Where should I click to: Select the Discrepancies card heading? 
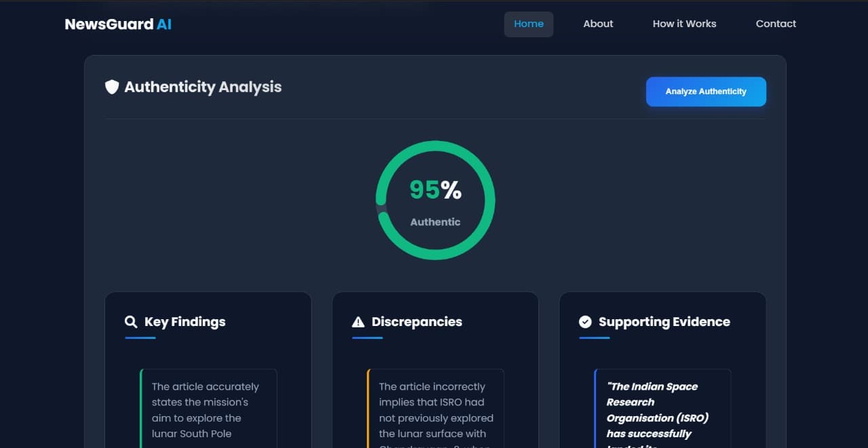coord(416,322)
